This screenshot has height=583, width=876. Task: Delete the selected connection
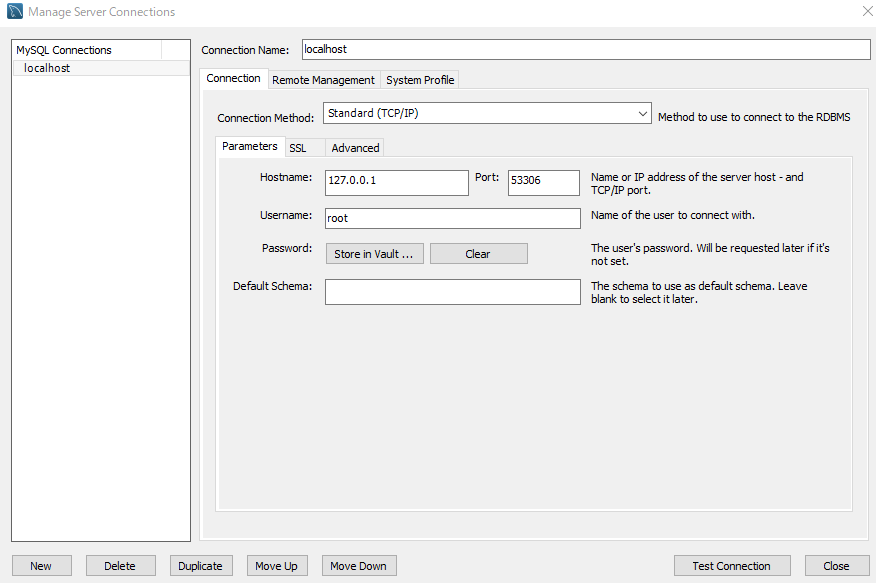(120, 565)
